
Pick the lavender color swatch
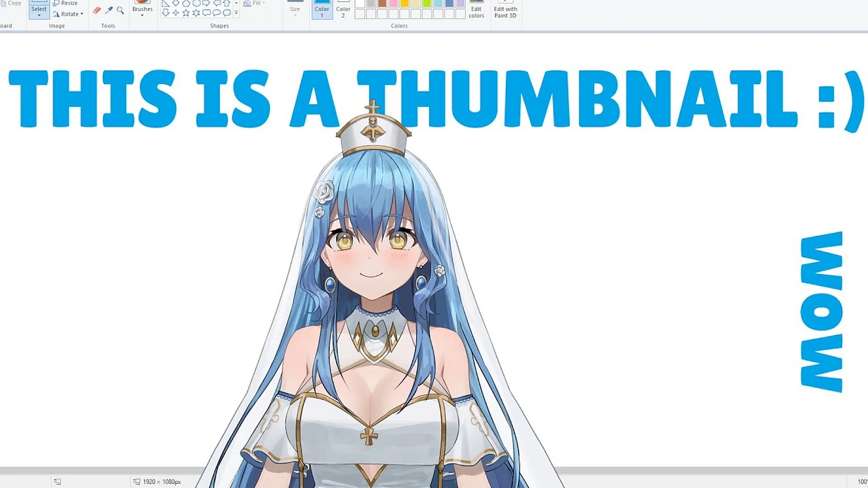(x=460, y=3)
